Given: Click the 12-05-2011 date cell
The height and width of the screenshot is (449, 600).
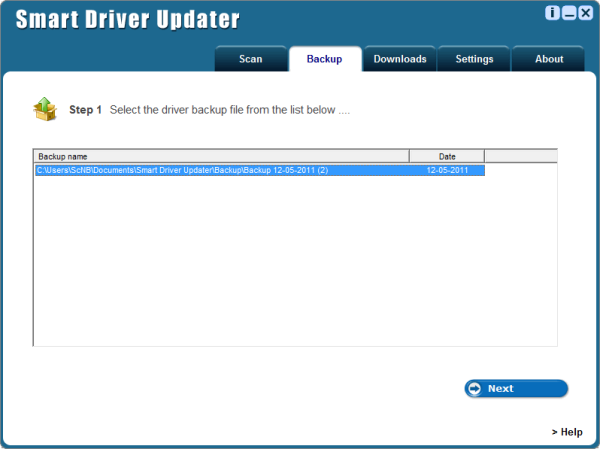Looking at the screenshot, I should tap(447, 170).
